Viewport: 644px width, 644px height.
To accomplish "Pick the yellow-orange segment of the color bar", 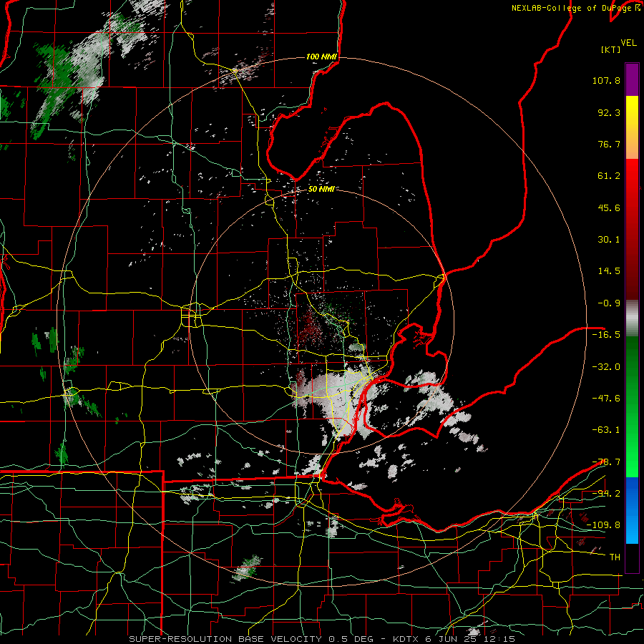I will point(632,127).
